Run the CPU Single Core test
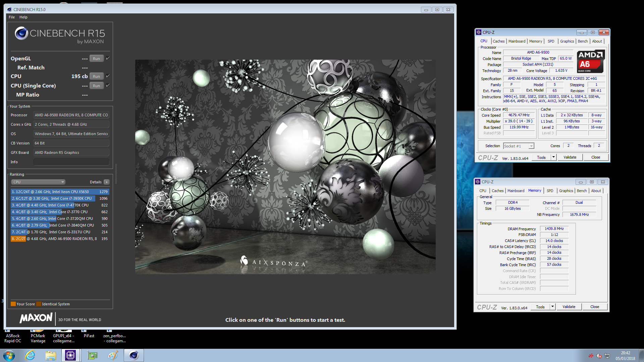Image resolution: width=644 pixels, height=362 pixels. (x=96, y=86)
